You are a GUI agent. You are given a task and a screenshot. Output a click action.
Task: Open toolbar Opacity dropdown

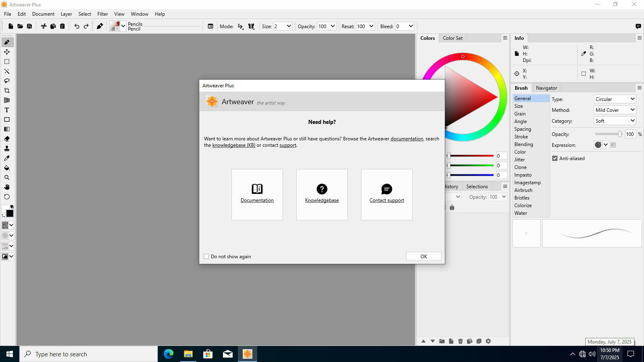pyautogui.click(x=332, y=26)
